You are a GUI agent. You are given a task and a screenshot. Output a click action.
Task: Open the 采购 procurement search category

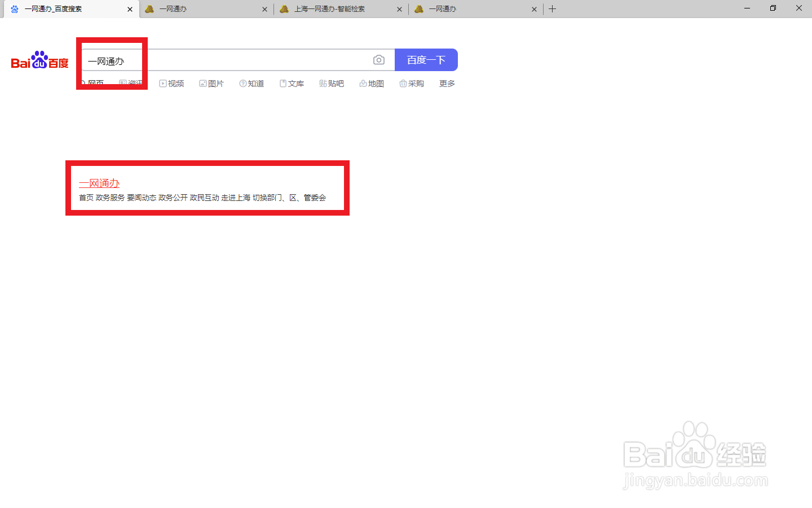pos(411,83)
